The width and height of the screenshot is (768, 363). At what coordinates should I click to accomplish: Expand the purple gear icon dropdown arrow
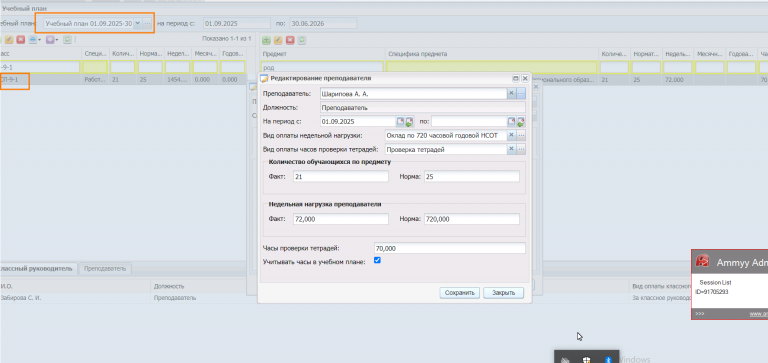click(x=57, y=40)
